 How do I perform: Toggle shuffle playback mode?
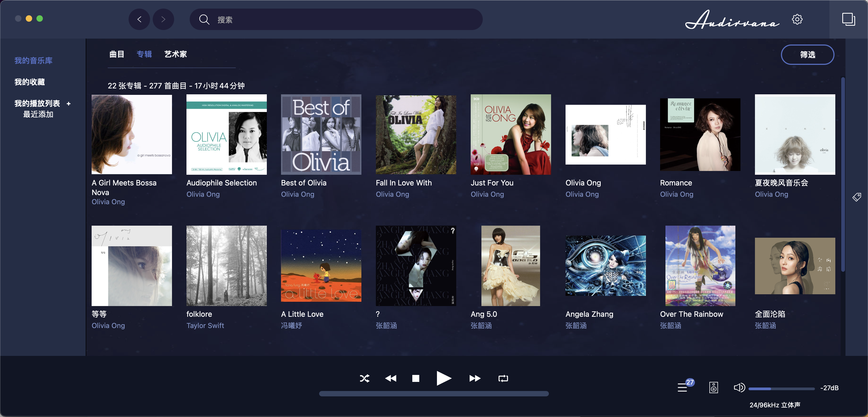[364, 378]
